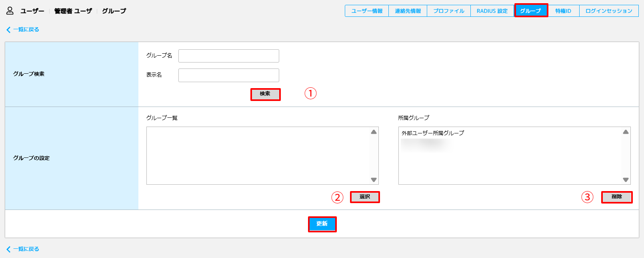Image resolution: width=644 pixels, height=258 pixels.
Task: Select the プロファイル tab
Action: tap(449, 11)
